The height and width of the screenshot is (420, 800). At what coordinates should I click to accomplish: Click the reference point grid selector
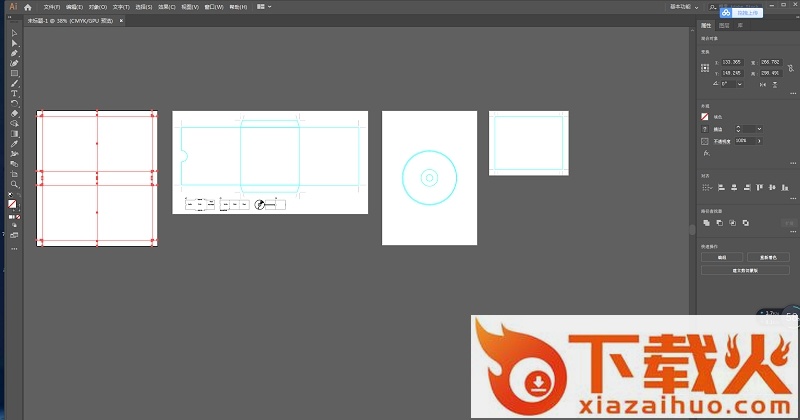click(x=706, y=67)
